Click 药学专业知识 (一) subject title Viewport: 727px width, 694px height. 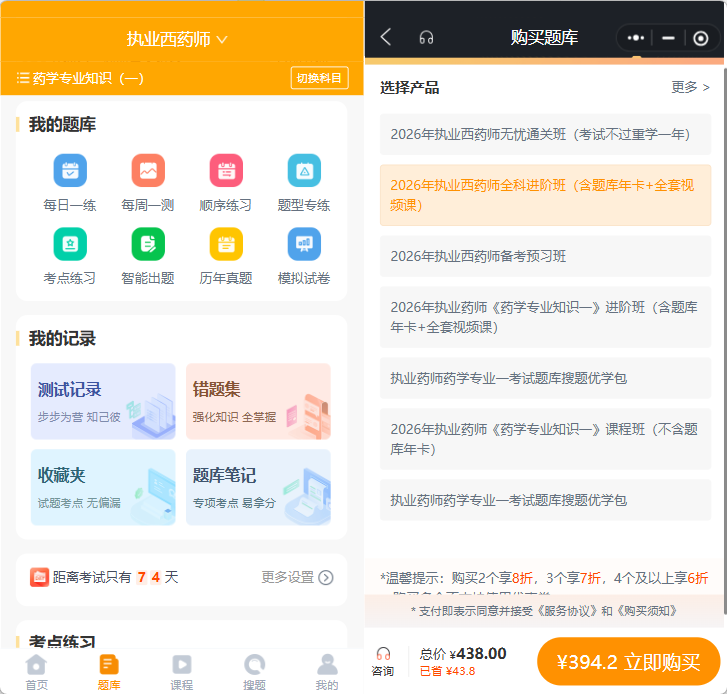88,78
